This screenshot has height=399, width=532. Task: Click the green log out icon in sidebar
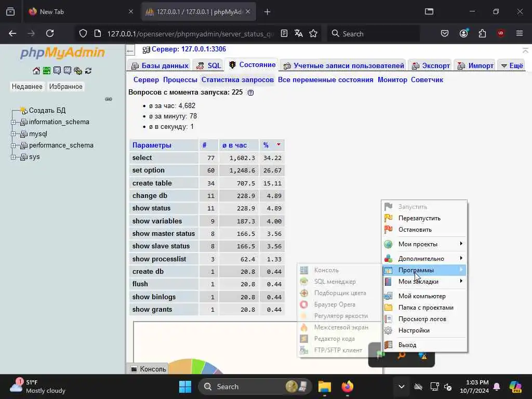click(46, 71)
